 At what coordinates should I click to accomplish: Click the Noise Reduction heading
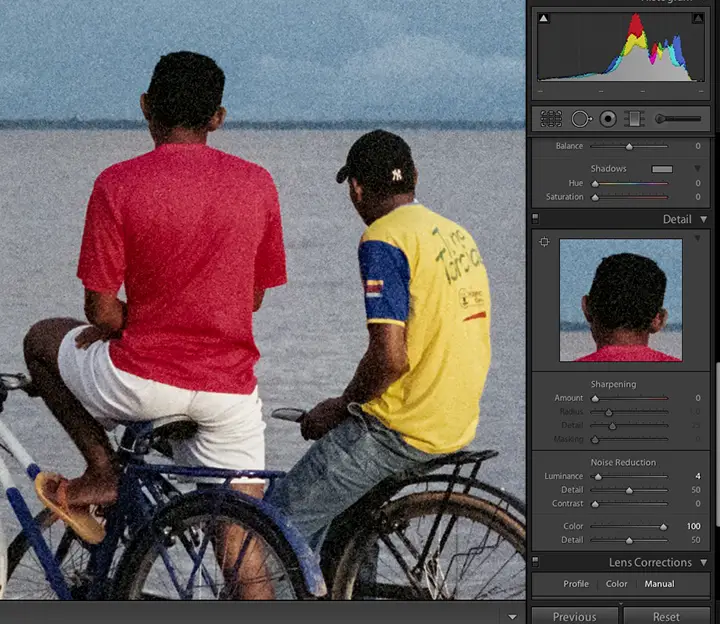[623, 462]
